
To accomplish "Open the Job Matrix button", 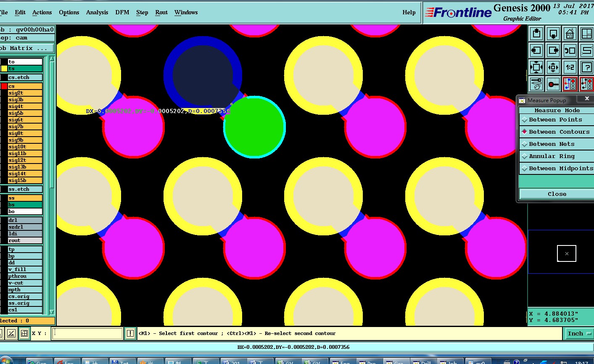I will [26, 48].
